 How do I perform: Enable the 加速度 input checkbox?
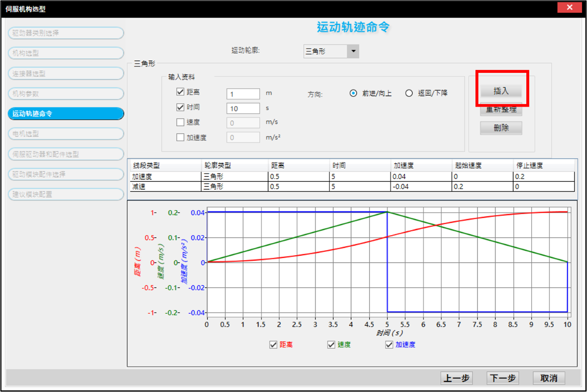pyautogui.click(x=180, y=137)
